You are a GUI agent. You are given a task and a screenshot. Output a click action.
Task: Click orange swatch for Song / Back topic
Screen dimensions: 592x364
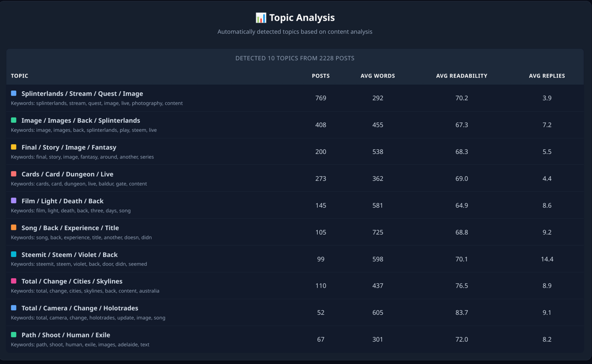tap(14, 228)
